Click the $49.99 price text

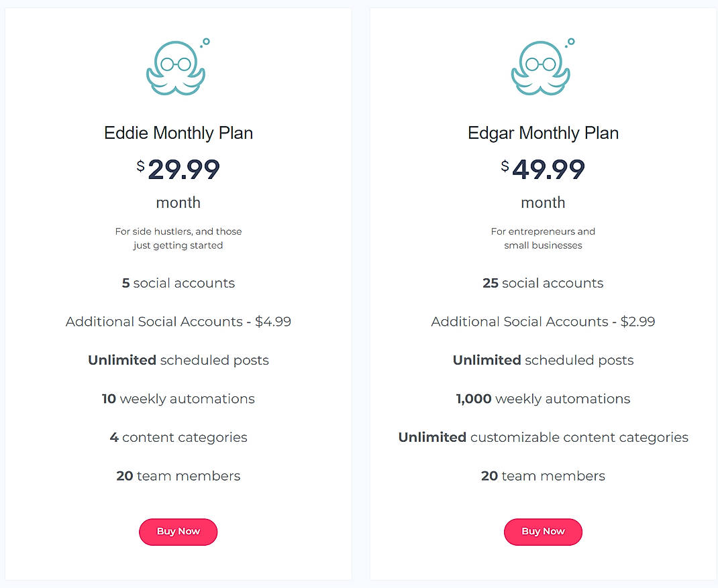[x=549, y=170]
